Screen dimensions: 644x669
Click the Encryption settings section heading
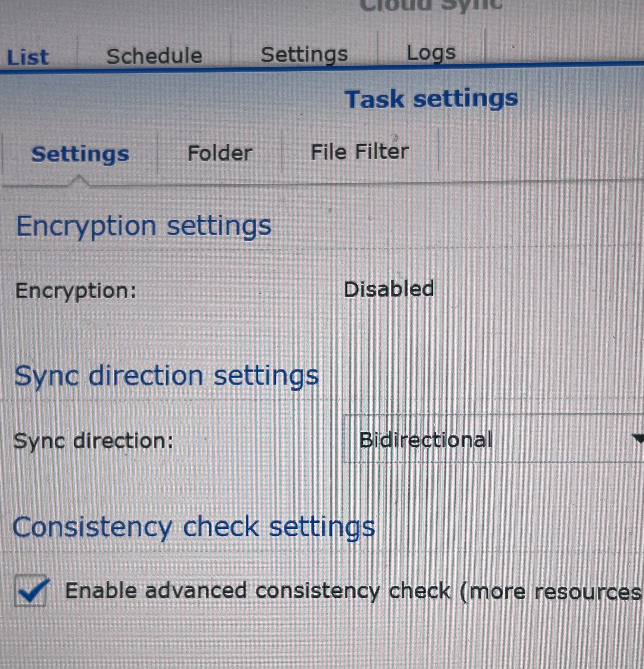click(144, 226)
